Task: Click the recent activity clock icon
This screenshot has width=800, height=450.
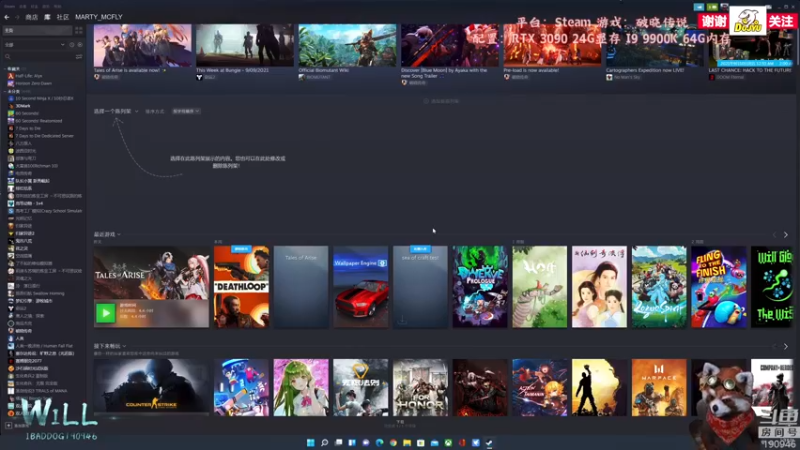Action: (x=72, y=44)
